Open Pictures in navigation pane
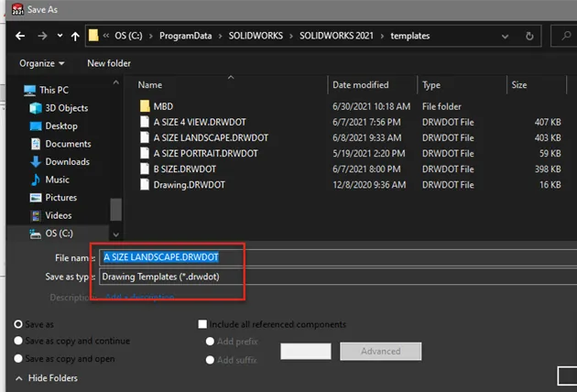The width and height of the screenshot is (577, 392). (x=53, y=198)
